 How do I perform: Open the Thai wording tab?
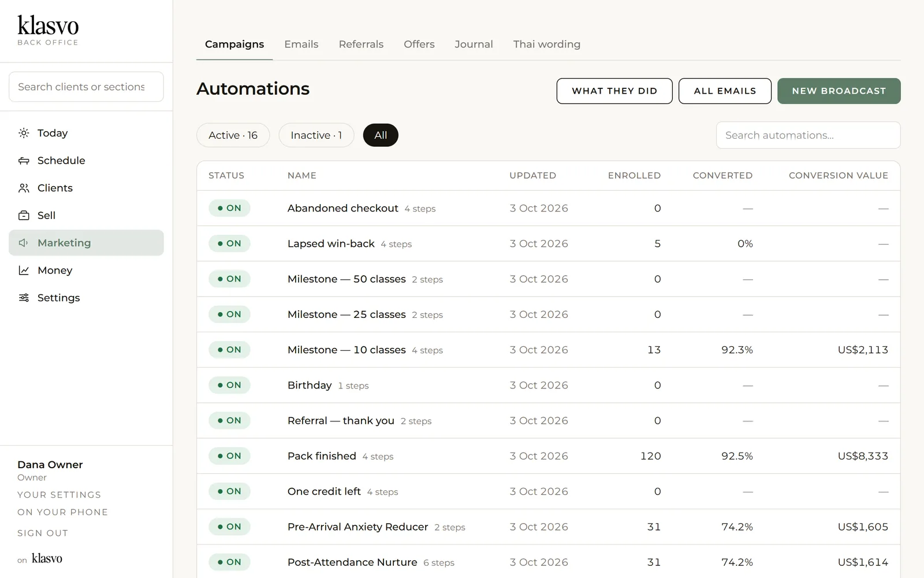tap(547, 44)
